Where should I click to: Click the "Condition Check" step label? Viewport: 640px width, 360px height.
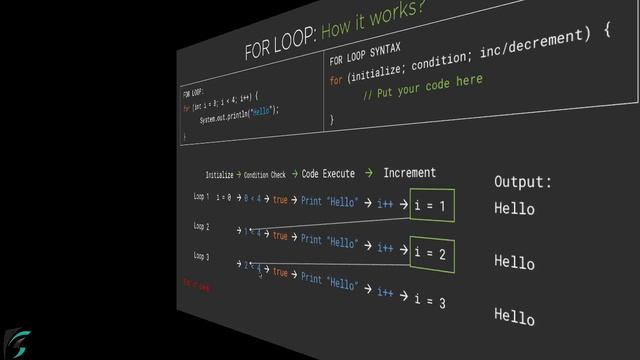pyautogui.click(x=264, y=175)
